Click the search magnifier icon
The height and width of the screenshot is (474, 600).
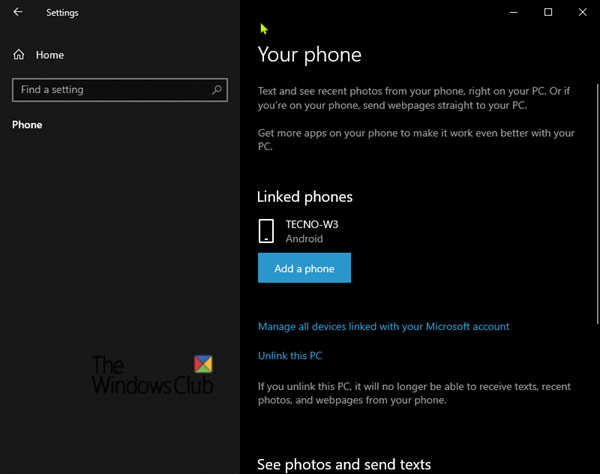(217, 90)
